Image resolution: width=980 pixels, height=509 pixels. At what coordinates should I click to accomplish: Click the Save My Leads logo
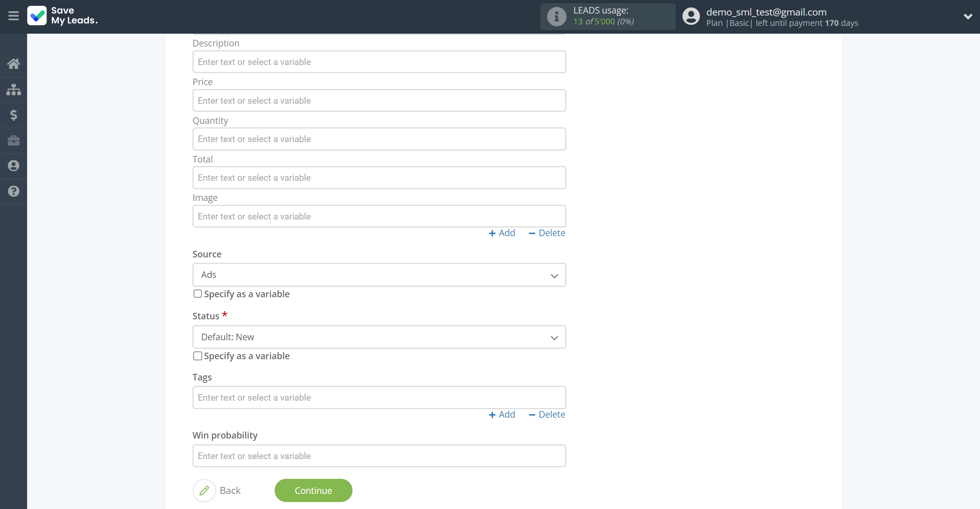click(x=63, y=16)
